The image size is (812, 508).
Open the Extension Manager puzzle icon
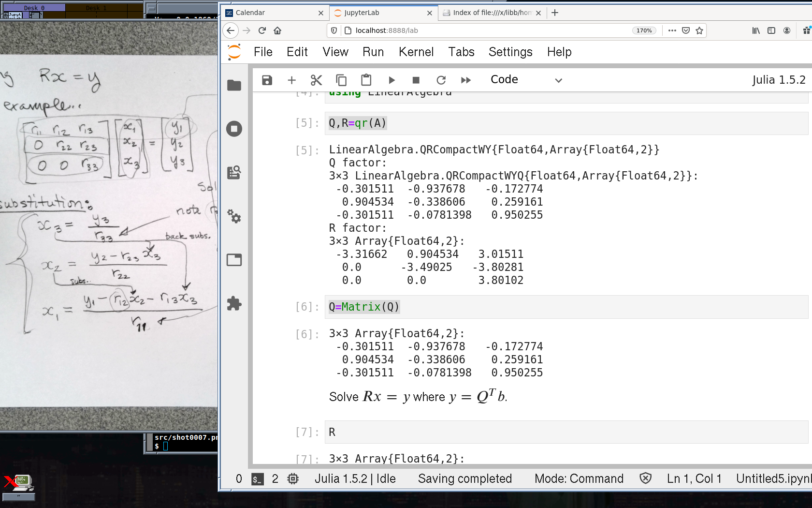(x=234, y=303)
